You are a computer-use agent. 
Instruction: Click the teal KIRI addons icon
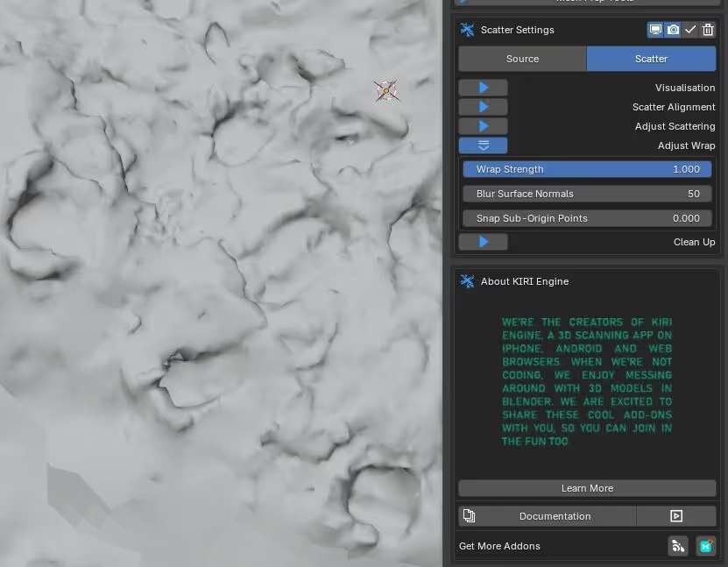pyautogui.click(x=705, y=546)
